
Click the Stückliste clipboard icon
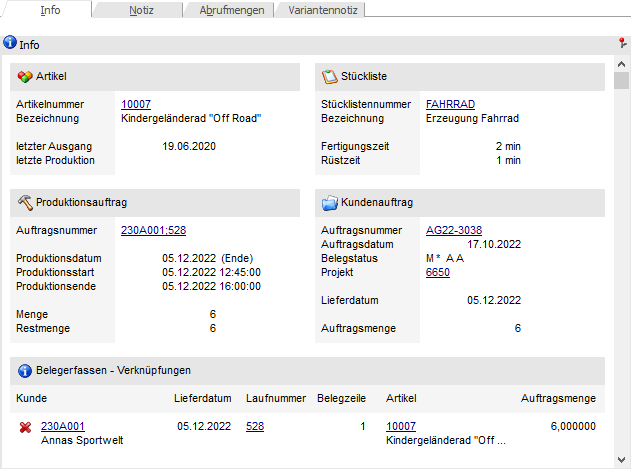click(x=329, y=77)
